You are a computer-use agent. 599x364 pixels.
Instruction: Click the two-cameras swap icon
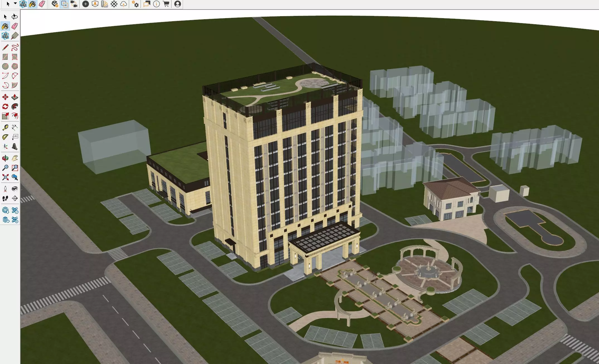[x=74, y=4]
